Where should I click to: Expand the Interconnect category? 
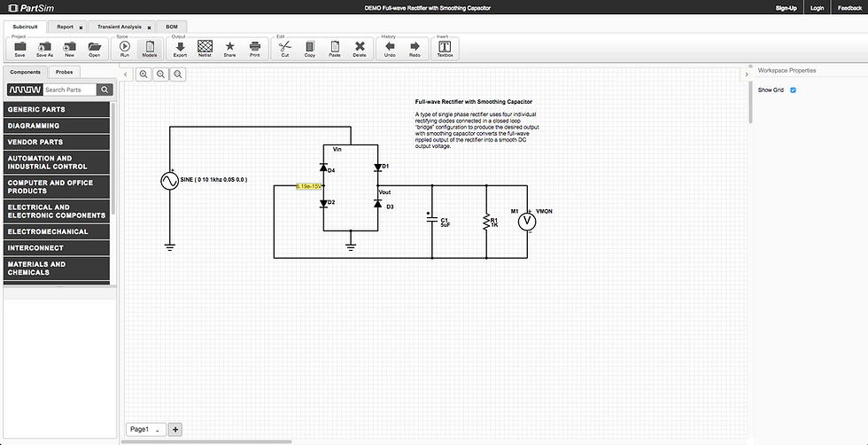coord(57,247)
